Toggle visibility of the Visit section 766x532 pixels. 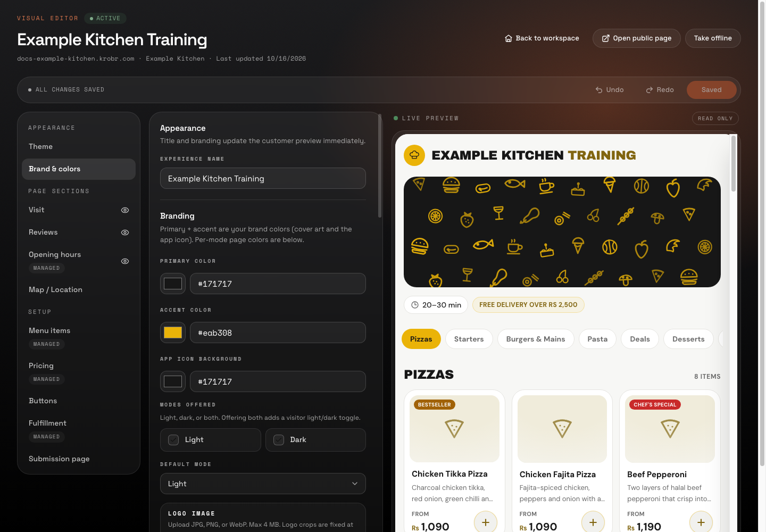(x=125, y=210)
